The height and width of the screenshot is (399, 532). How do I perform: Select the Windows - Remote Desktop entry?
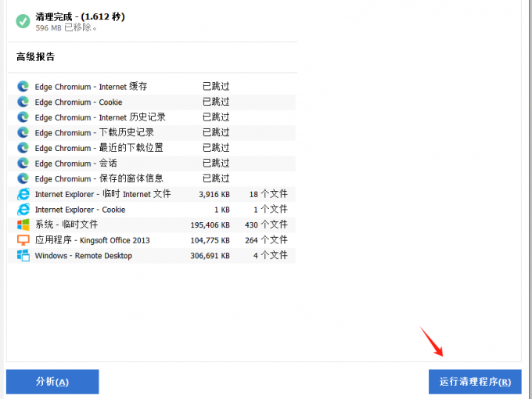click(152, 255)
